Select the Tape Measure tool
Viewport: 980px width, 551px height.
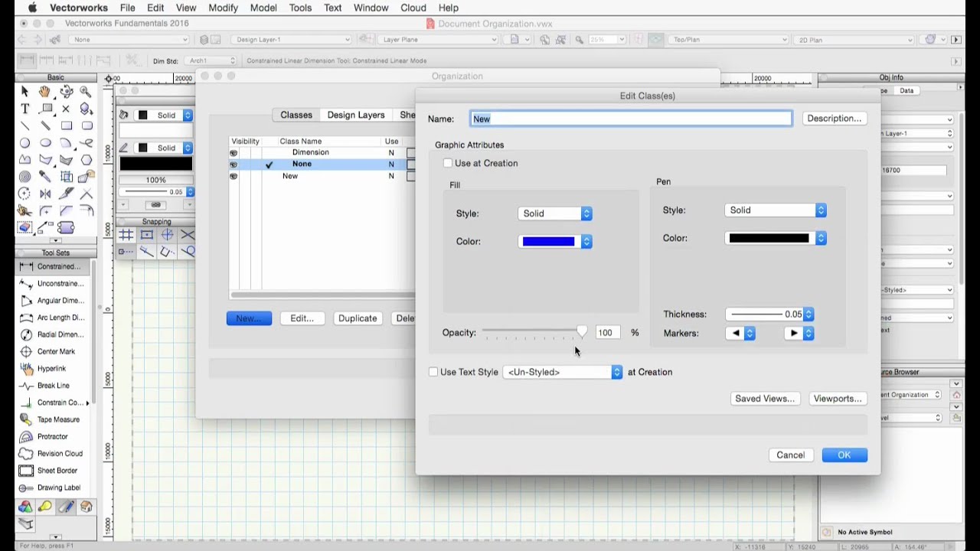pyautogui.click(x=52, y=419)
